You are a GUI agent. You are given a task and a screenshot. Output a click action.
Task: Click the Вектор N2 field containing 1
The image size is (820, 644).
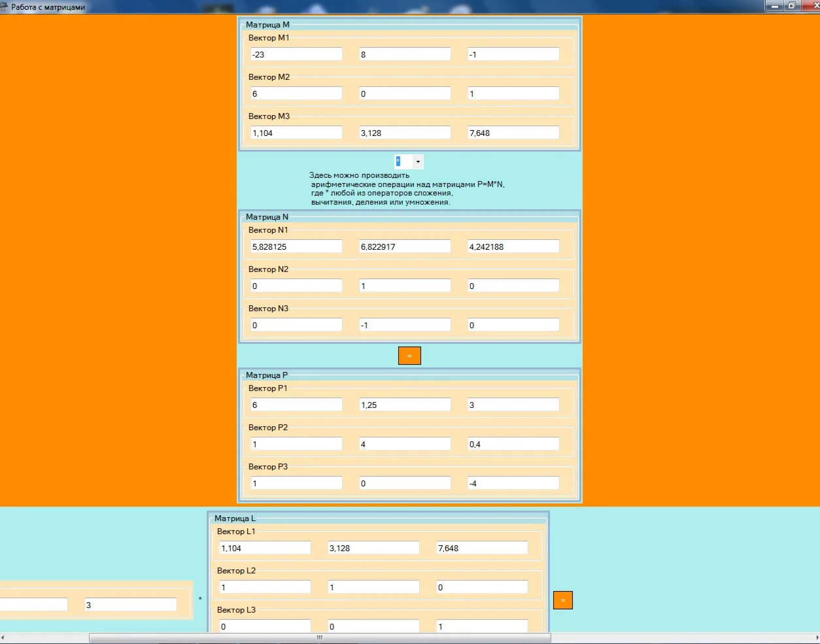point(405,286)
